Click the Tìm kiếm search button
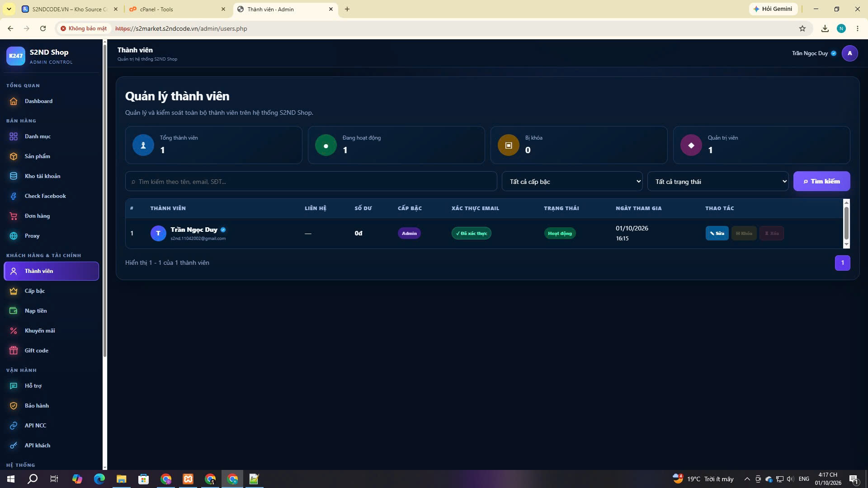The image size is (868, 488). (x=821, y=181)
